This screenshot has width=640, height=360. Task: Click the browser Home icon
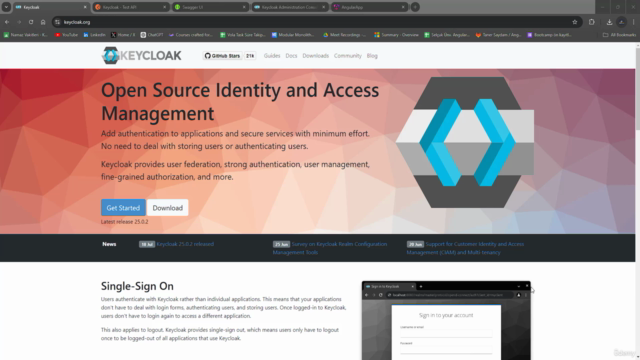[43, 22]
